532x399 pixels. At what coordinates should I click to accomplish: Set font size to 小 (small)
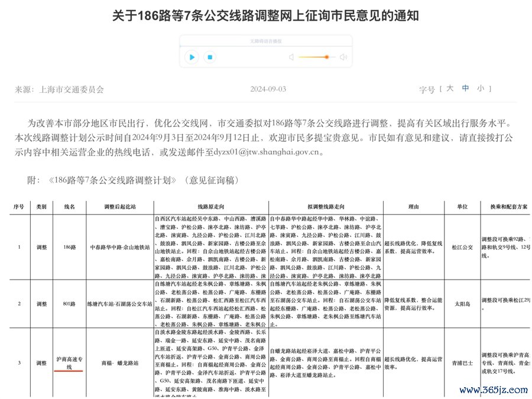481,89
